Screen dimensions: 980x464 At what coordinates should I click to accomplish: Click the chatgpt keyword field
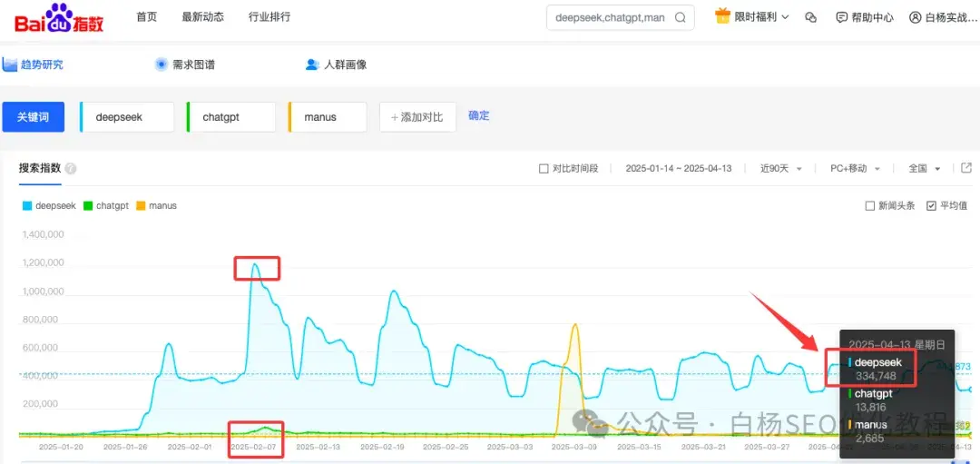tap(230, 117)
